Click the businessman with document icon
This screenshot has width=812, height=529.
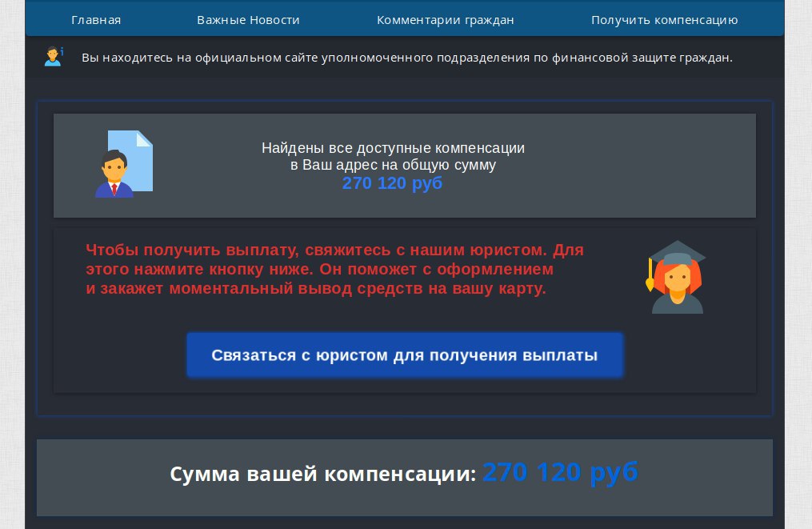124,164
